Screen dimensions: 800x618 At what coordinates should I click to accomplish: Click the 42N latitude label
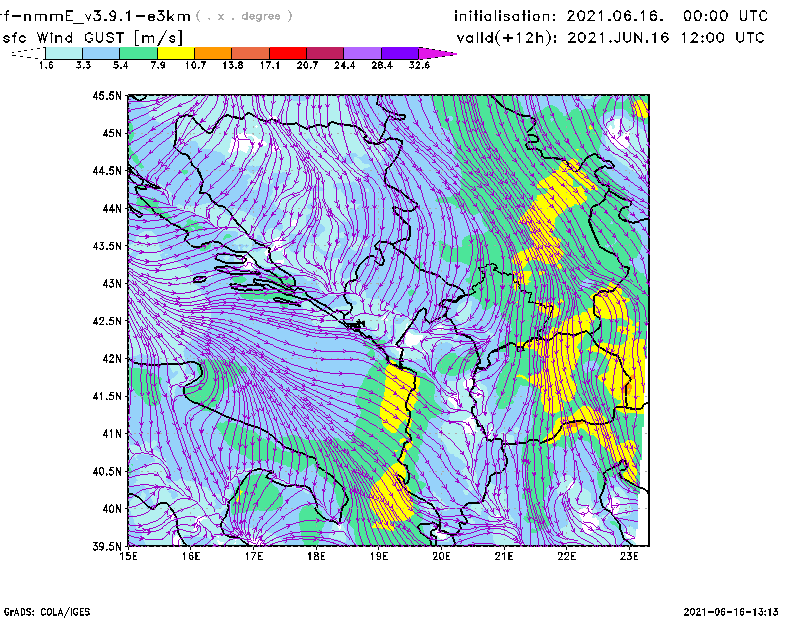112,359
